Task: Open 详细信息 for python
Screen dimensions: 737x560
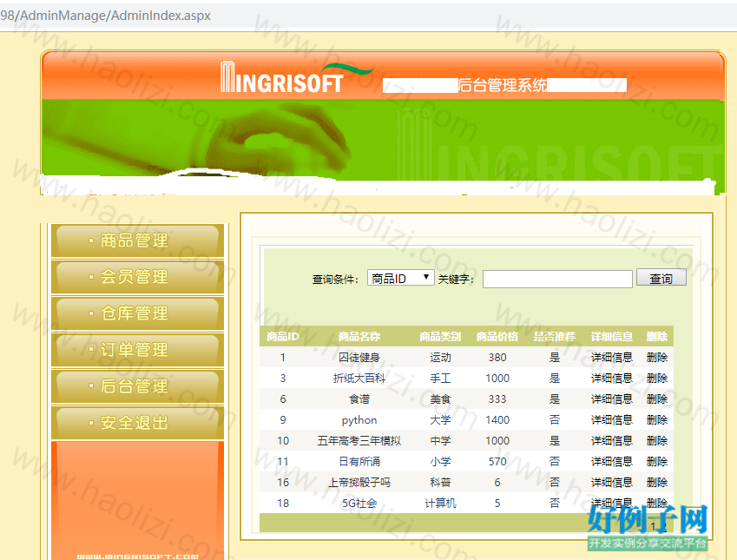Action: pyautogui.click(x=611, y=420)
